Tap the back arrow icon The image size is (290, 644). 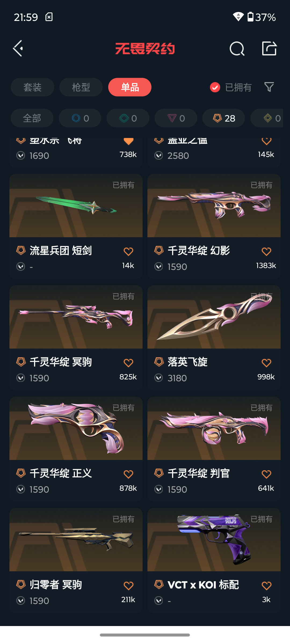pyautogui.click(x=18, y=49)
